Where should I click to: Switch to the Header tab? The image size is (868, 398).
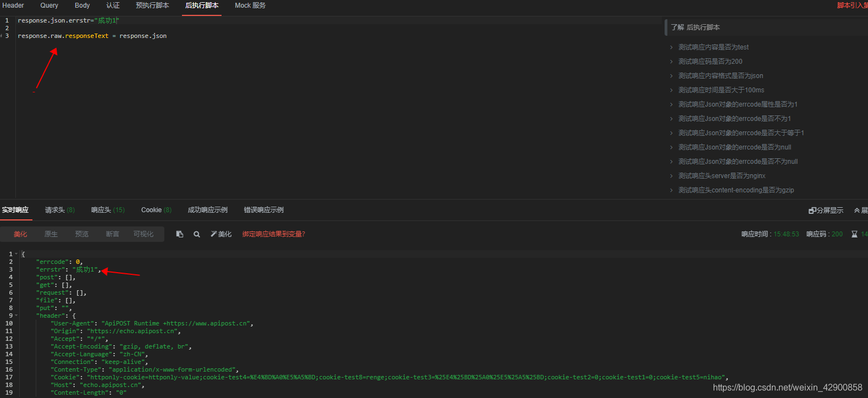pyautogui.click(x=13, y=5)
